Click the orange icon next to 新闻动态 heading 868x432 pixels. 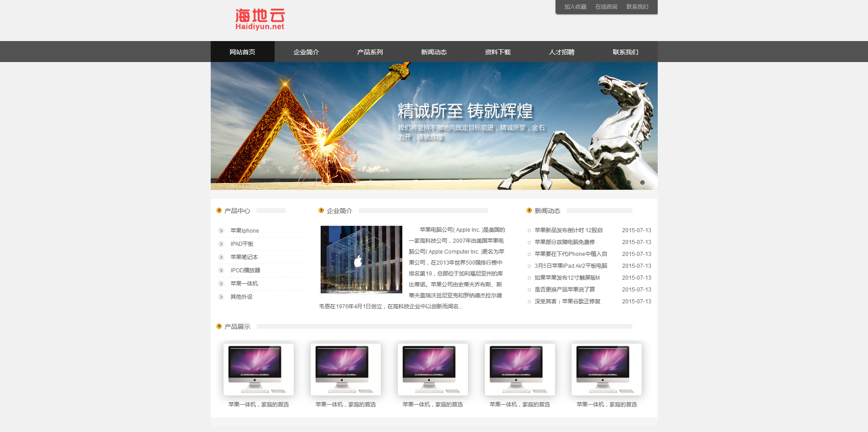pos(529,210)
